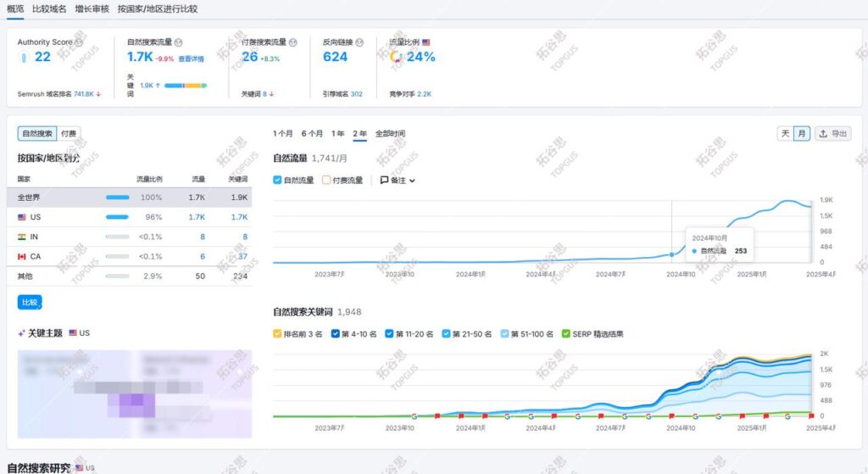Toggle the 排名前 3 名 checkbox
Viewport: 868px width, 474px height.
[x=278, y=334]
